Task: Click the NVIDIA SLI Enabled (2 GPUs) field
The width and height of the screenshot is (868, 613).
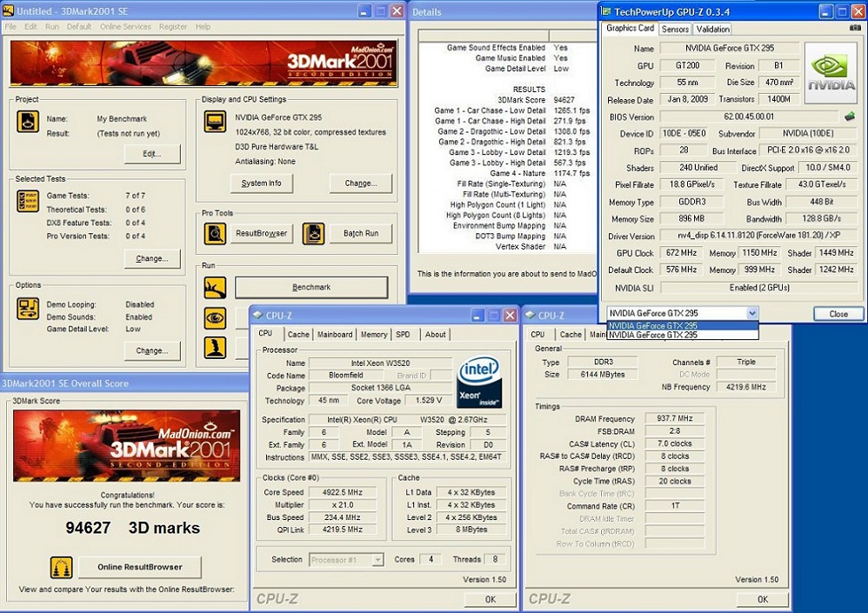Action: coord(758,288)
